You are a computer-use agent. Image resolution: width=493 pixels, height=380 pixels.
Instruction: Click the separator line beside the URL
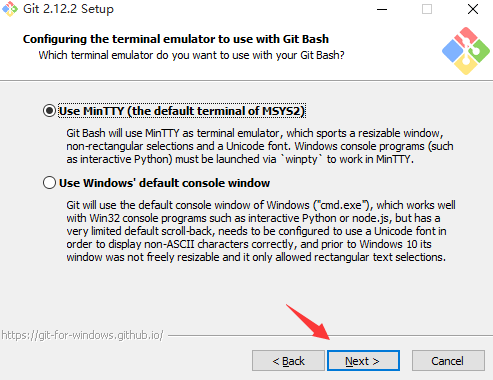tap(330, 335)
